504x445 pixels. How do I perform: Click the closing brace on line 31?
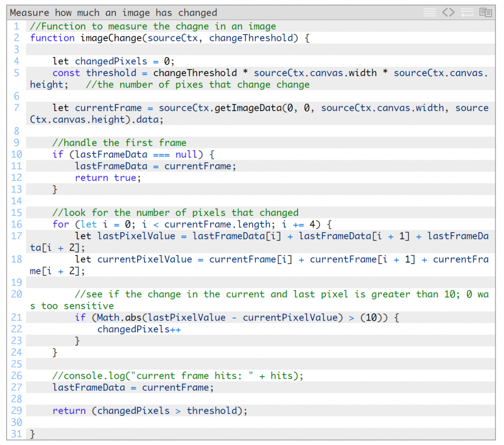point(32,434)
